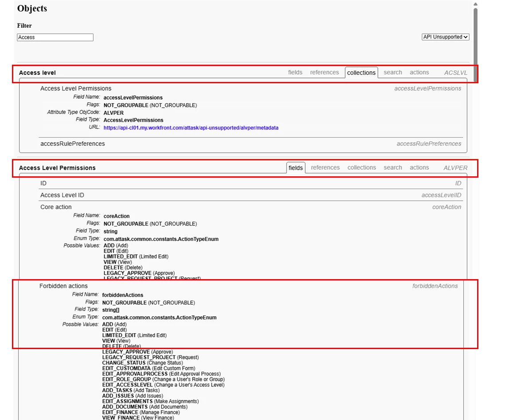
Task: Click the italic accessRulePreferences label on the right
Action: point(429,144)
